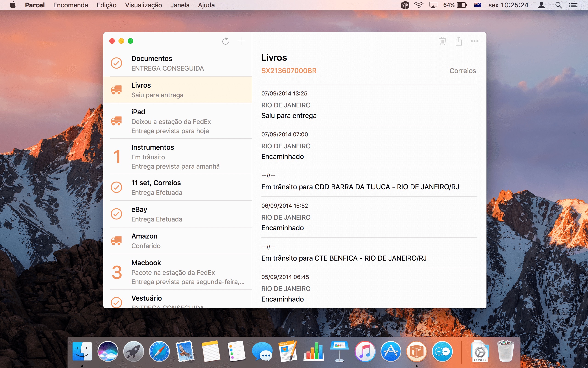Select the iPad delivery row
The width and height of the screenshot is (588, 368).
click(178, 121)
